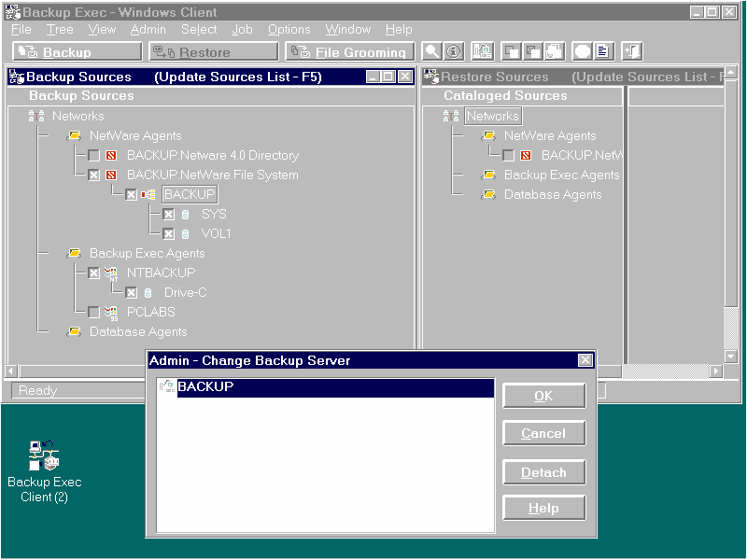Click the information toolbar icon
The height and width of the screenshot is (560, 747).
click(454, 51)
